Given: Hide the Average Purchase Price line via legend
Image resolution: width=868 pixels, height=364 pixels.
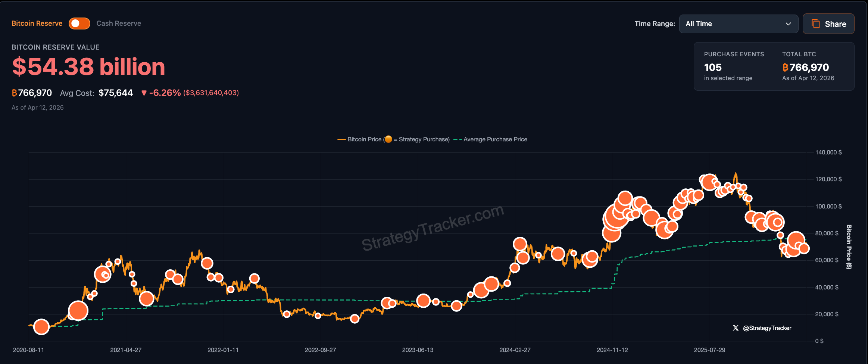Looking at the screenshot, I should pyautogui.click(x=495, y=139).
